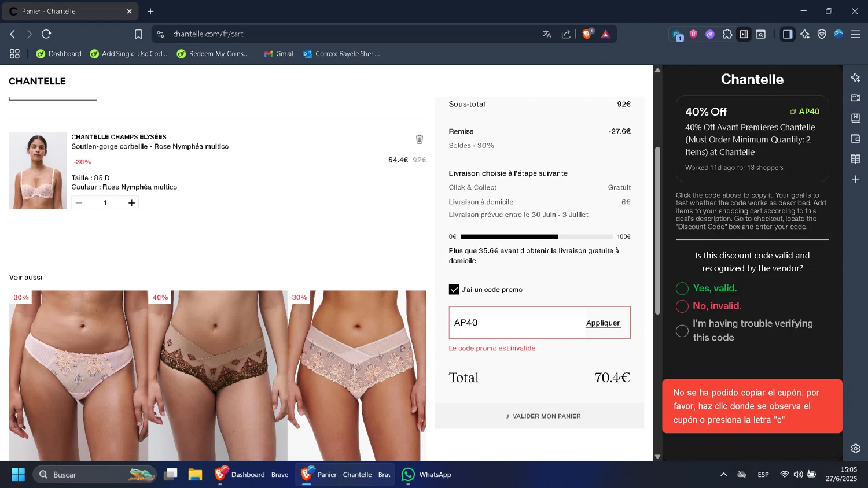Click Appliquer to apply the promo code
Screen dimensions: 868x488
click(x=603, y=323)
